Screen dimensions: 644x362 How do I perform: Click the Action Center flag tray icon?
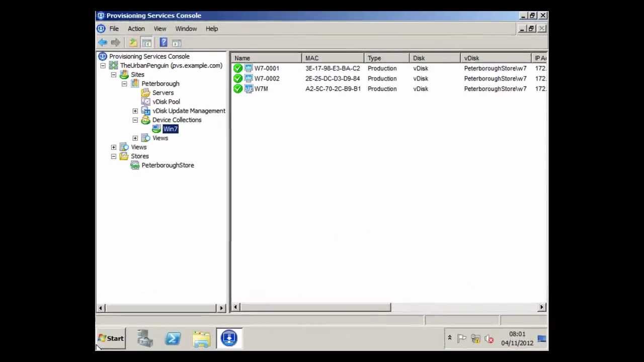(x=462, y=339)
